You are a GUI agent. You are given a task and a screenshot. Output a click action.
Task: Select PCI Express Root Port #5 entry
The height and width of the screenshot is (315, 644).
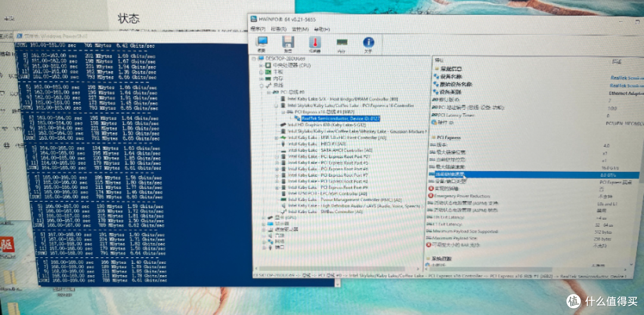328,163
